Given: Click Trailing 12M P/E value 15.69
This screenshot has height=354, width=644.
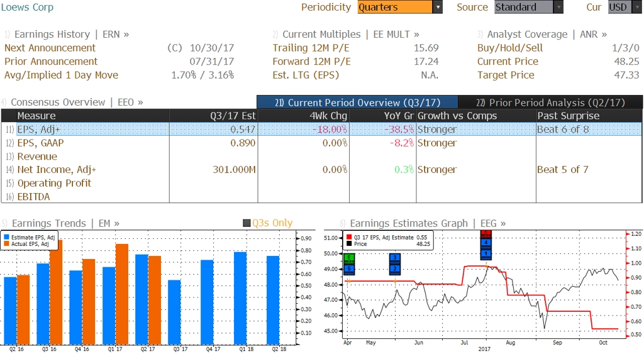Looking at the screenshot, I should tap(426, 48).
